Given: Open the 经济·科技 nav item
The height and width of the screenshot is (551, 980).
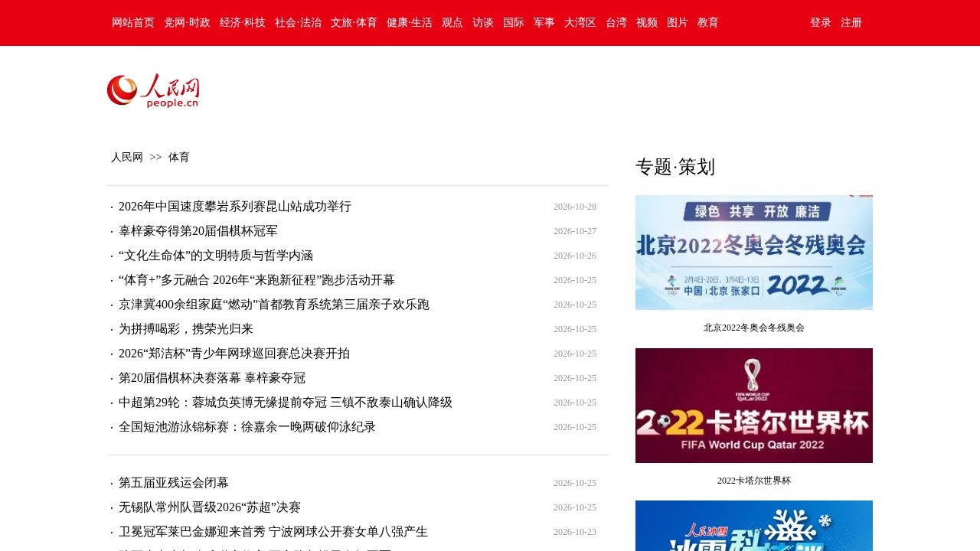Looking at the screenshot, I should point(243,23).
